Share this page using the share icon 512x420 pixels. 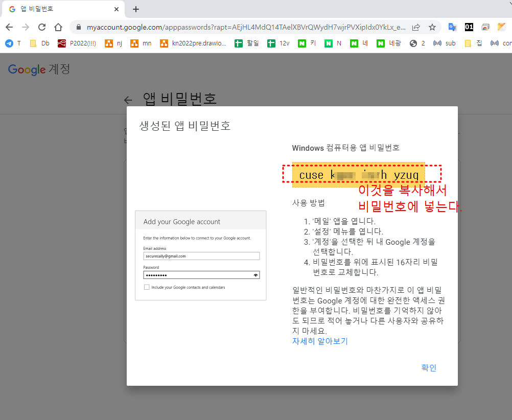click(416, 27)
